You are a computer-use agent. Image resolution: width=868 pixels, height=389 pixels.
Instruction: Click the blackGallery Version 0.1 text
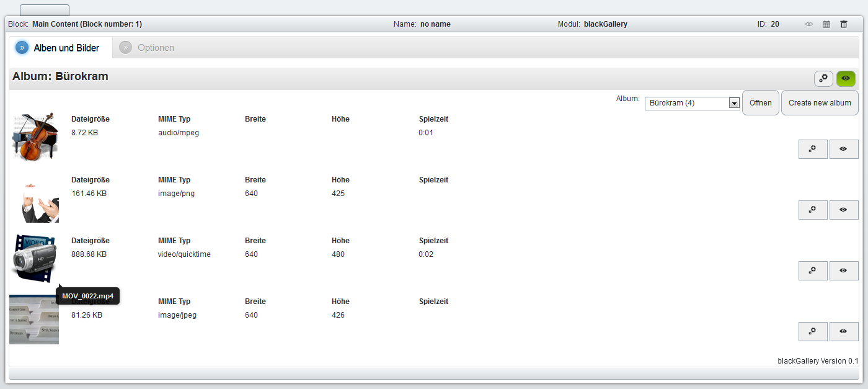[818, 361]
